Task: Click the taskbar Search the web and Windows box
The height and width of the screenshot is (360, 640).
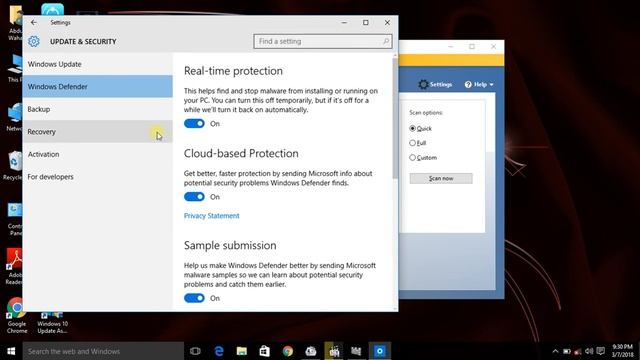Action: coord(103,351)
